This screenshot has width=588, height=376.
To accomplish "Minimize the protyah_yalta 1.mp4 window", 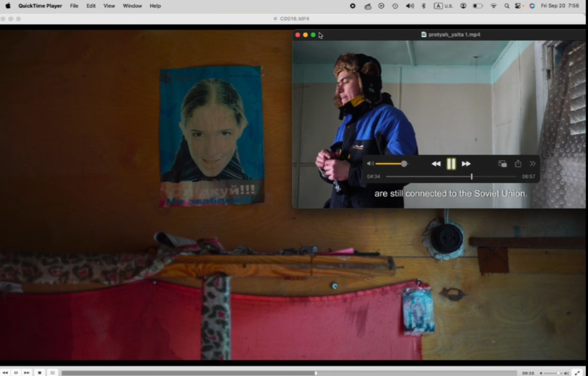I will pyautogui.click(x=305, y=35).
